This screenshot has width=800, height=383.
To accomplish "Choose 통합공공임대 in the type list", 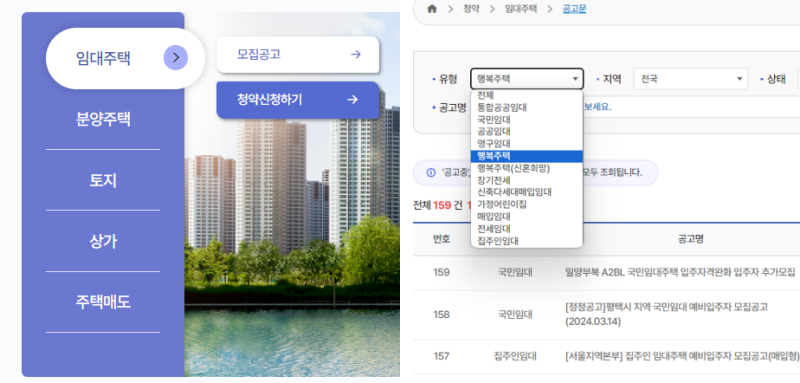I will coord(527,108).
